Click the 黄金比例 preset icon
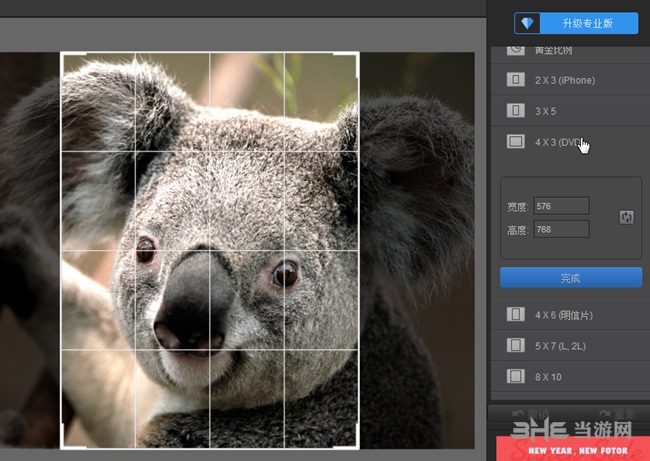This screenshot has height=461, width=650. [x=516, y=49]
